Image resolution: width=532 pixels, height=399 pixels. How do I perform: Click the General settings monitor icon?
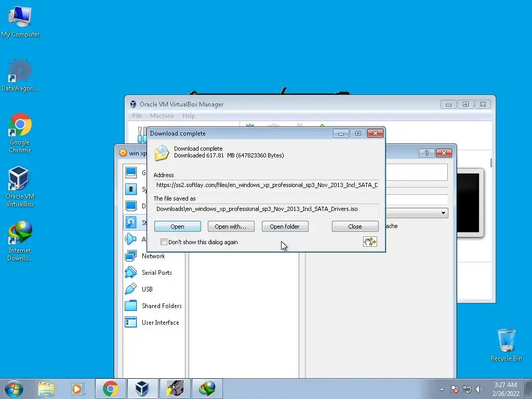[131, 172]
